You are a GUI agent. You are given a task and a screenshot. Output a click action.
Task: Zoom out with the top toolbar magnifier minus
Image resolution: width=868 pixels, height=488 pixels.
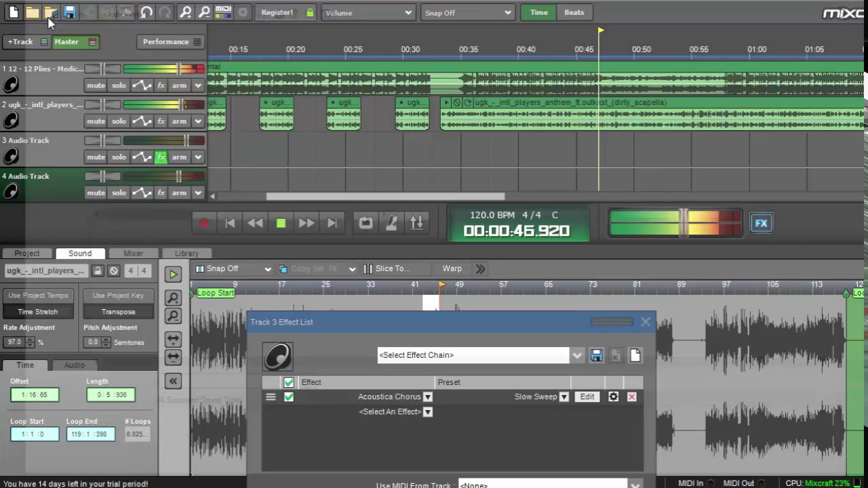(204, 12)
